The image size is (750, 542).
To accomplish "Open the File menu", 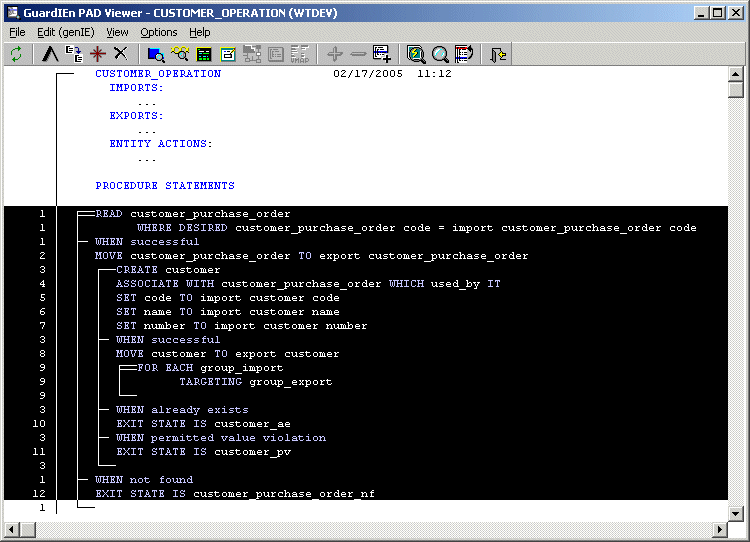I will (17, 32).
